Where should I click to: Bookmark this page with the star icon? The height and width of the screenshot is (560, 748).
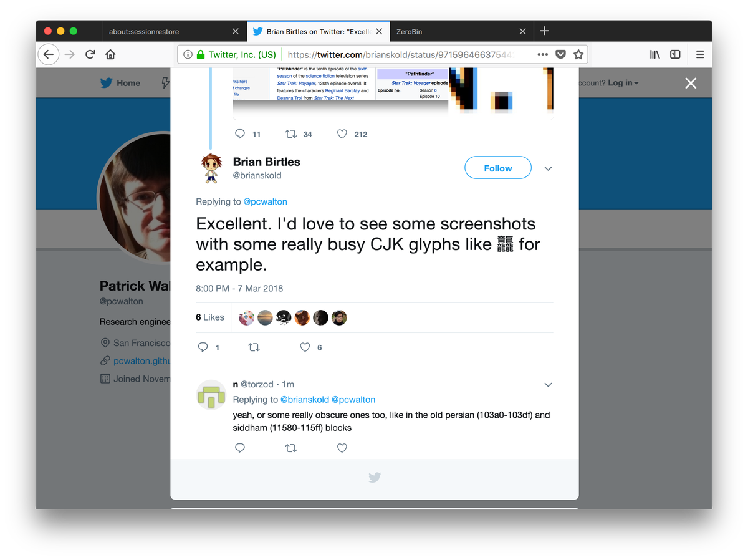[x=578, y=55]
